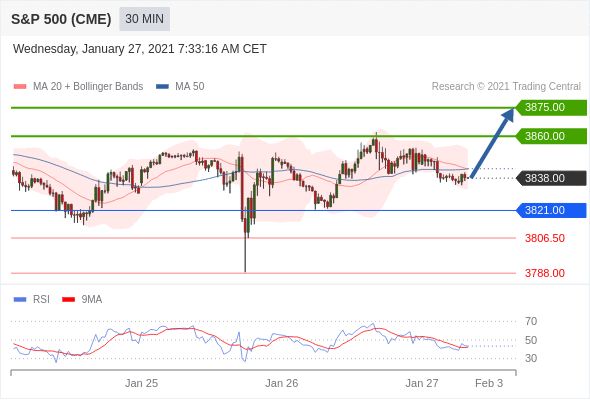Click the Jan 26 date axis label
The width and height of the screenshot is (590, 400).
[x=281, y=383]
